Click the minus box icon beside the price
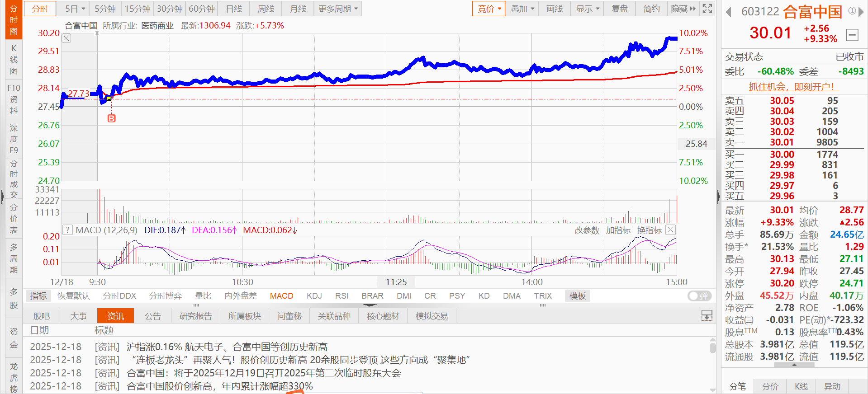Screen dimensions: 868x394 coord(852,35)
